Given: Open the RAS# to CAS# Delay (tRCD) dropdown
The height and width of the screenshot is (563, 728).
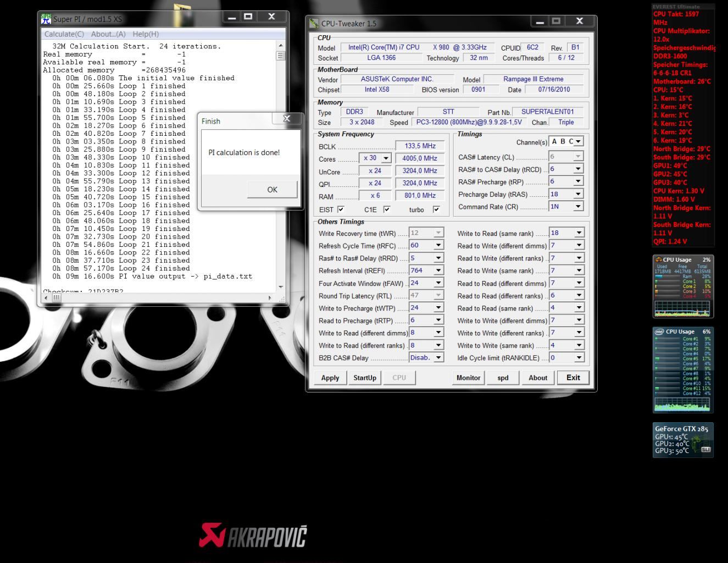Looking at the screenshot, I should tap(578, 169).
